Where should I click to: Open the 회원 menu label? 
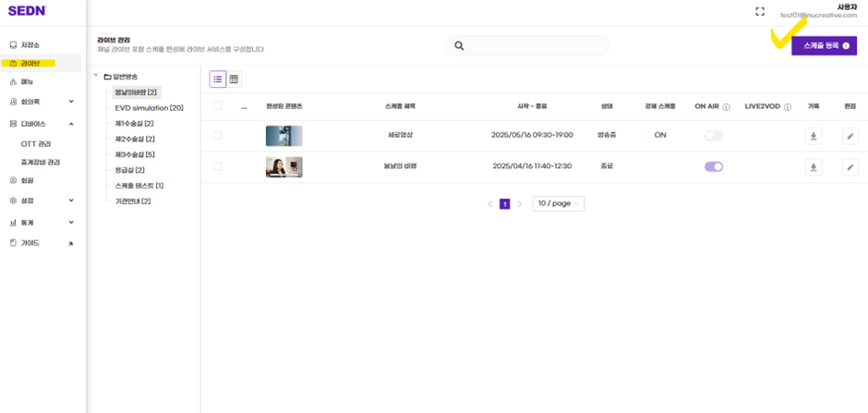click(27, 180)
